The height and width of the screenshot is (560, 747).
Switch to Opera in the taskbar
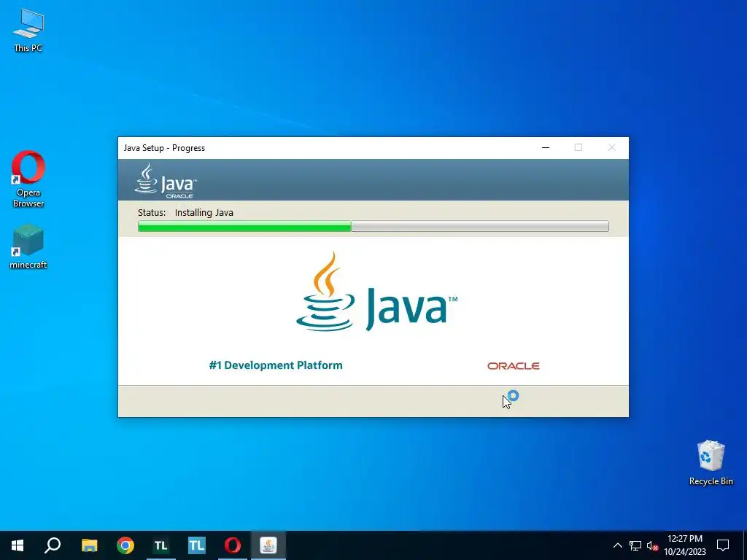tap(233, 545)
